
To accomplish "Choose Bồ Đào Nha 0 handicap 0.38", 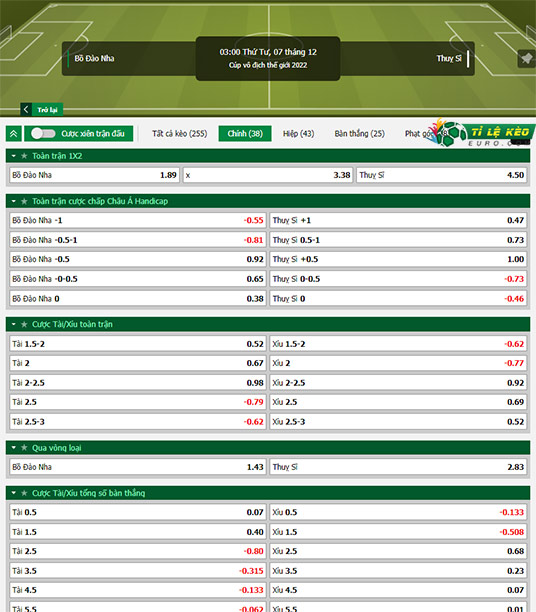I will [x=137, y=299].
